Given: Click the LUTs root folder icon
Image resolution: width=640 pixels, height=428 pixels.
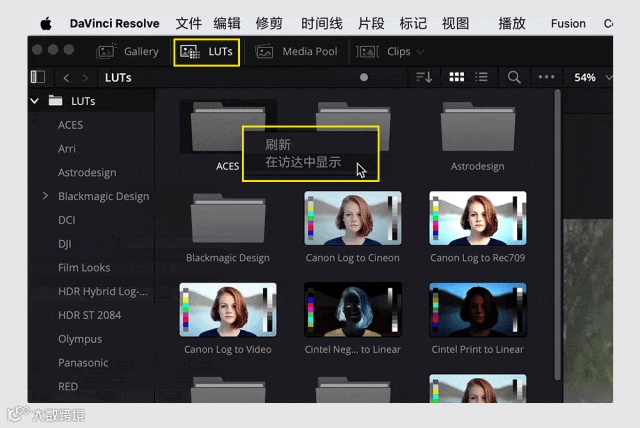Looking at the screenshot, I should pos(55,100).
